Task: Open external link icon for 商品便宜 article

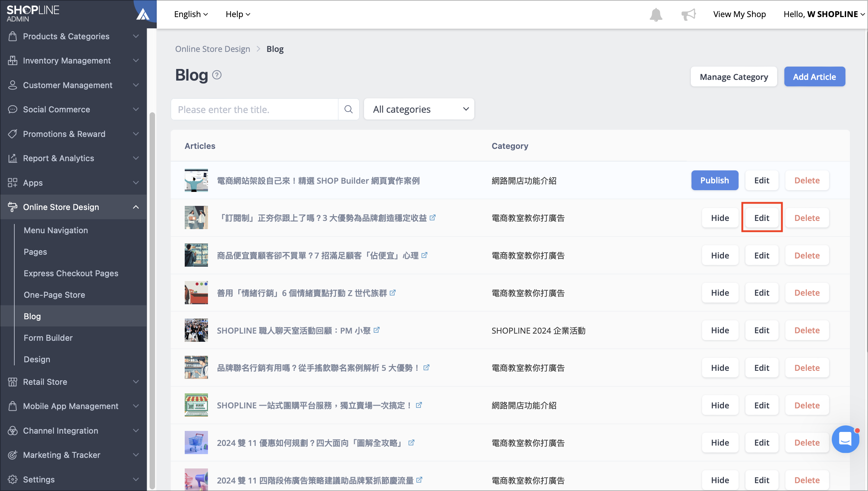Action: coord(424,255)
